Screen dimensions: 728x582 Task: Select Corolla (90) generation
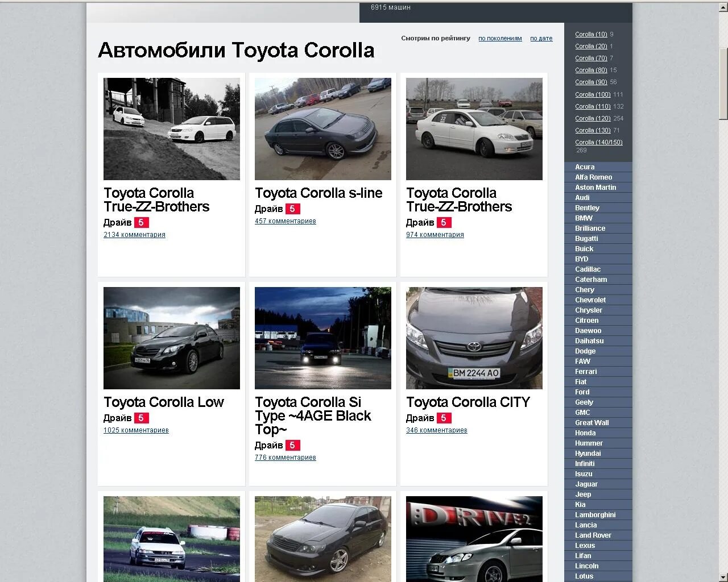pos(591,82)
